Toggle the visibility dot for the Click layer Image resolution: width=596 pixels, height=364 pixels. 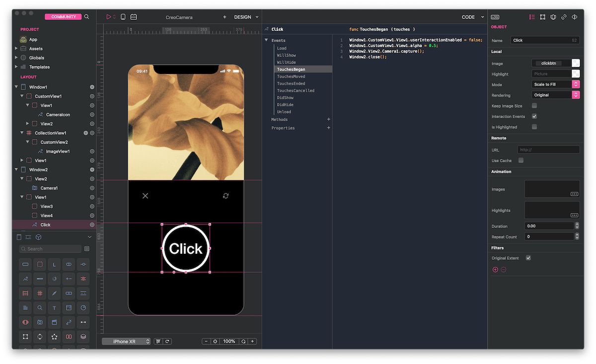click(x=92, y=225)
